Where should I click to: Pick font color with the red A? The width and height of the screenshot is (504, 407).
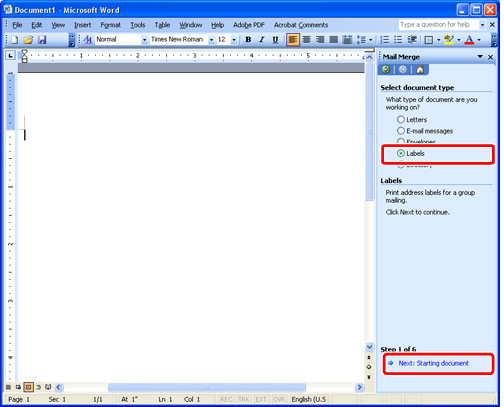[469, 40]
